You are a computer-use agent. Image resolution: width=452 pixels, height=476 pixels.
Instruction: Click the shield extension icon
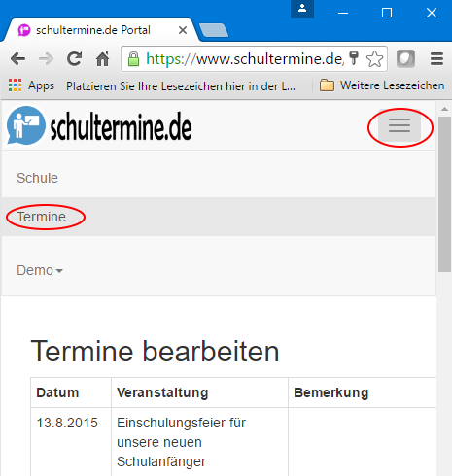(x=405, y=59)
